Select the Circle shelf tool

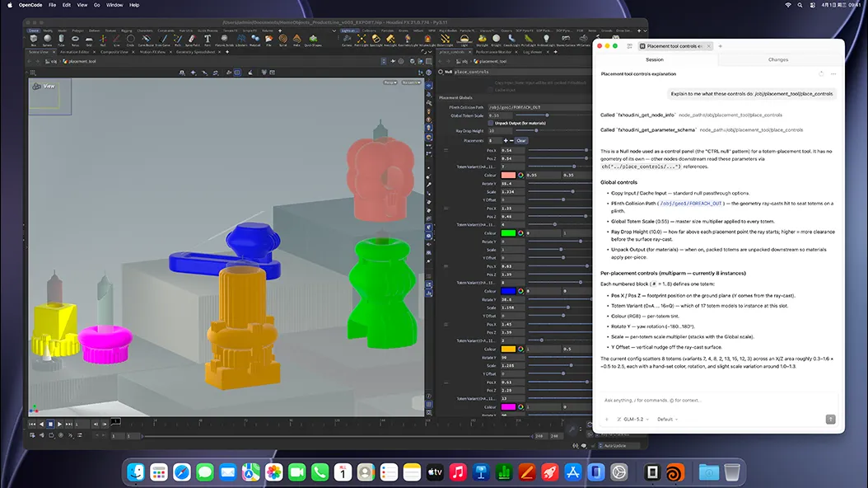[131, 41]
